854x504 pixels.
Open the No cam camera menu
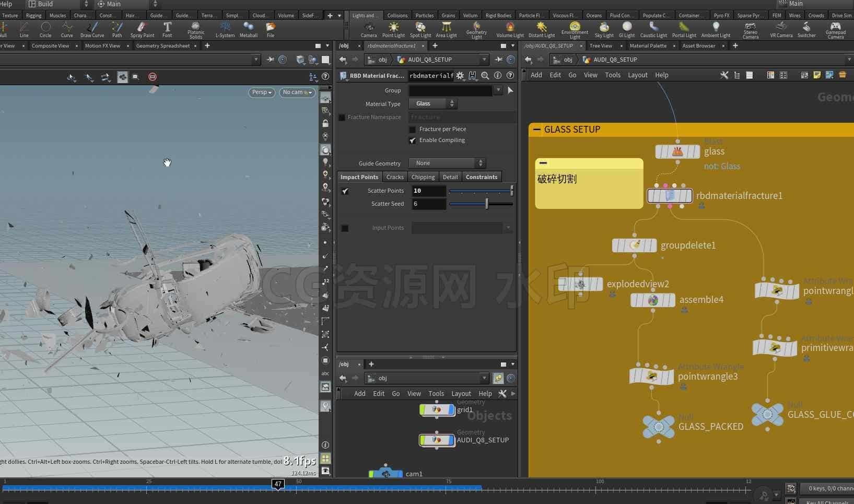297,92
